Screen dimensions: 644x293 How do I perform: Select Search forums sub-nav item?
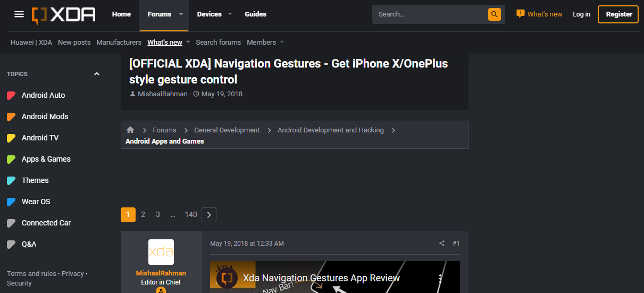tap(218, 42)
